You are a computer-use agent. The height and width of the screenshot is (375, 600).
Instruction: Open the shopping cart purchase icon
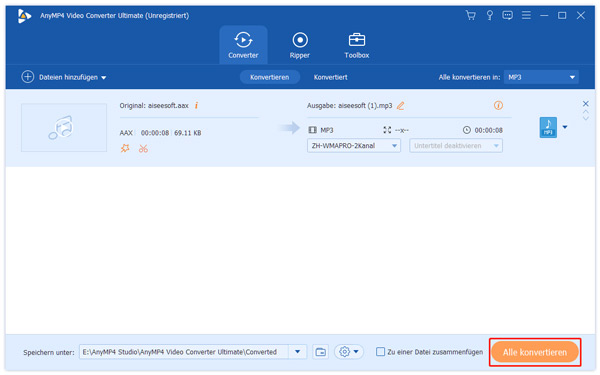click(x=470, y=15)
